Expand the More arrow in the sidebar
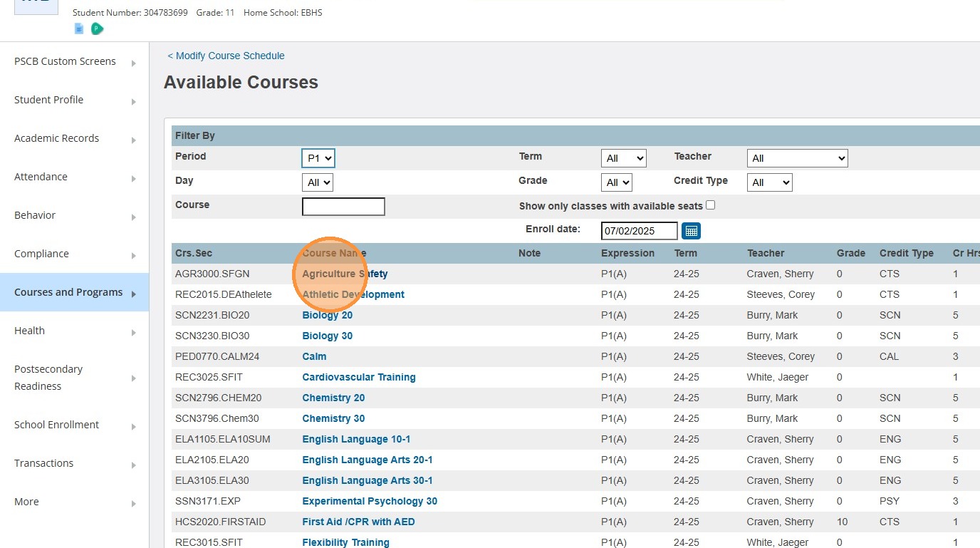Viewport: 980px width, 548px height. tap(134, 503)
